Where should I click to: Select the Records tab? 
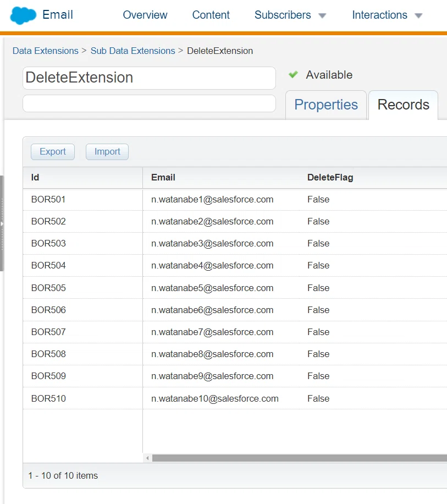pyautogui.click(x=404, y=105)
